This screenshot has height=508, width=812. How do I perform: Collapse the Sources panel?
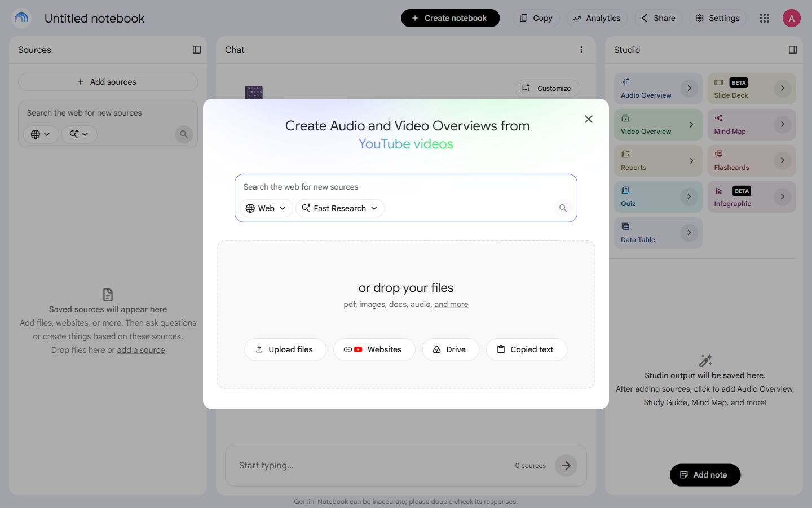click(197, 50)
